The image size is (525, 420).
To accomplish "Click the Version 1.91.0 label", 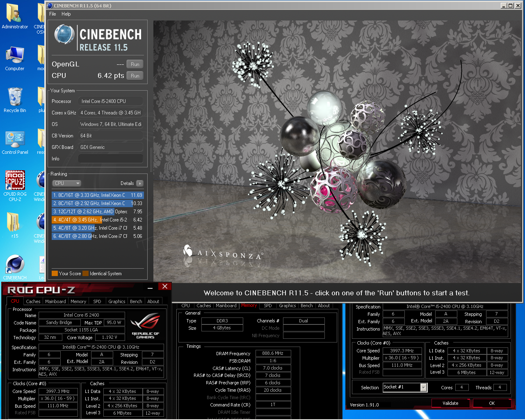I will click(x=364, y=405).
